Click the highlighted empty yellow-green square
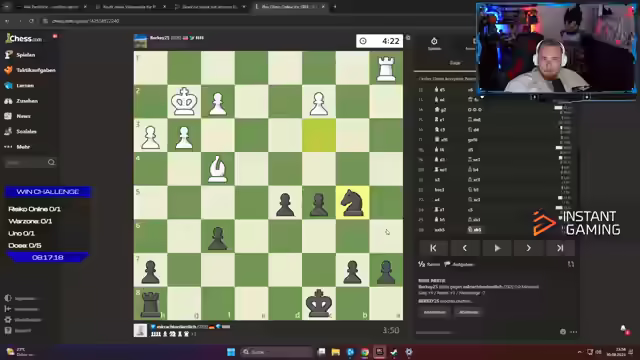640x360 pixels. 319,135
